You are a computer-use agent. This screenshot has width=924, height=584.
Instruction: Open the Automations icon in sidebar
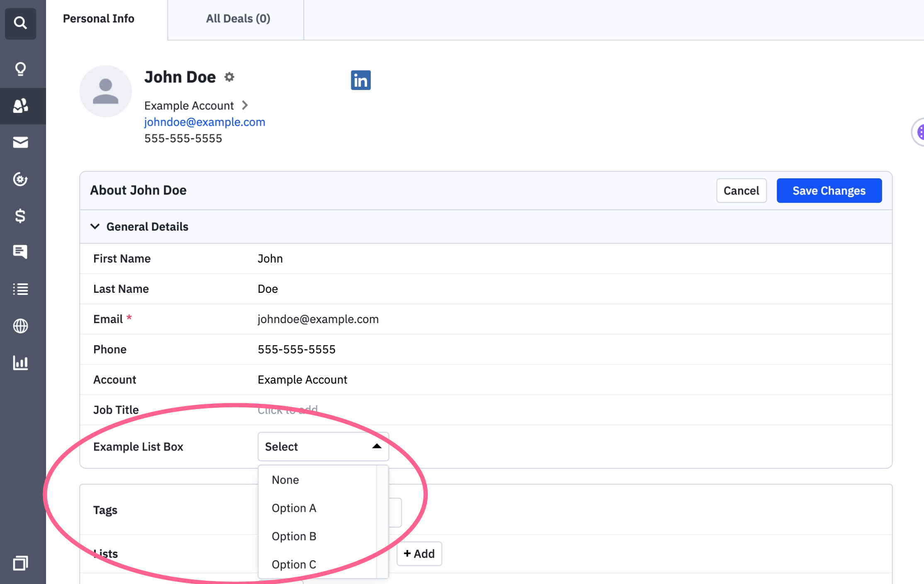point(20,179)
